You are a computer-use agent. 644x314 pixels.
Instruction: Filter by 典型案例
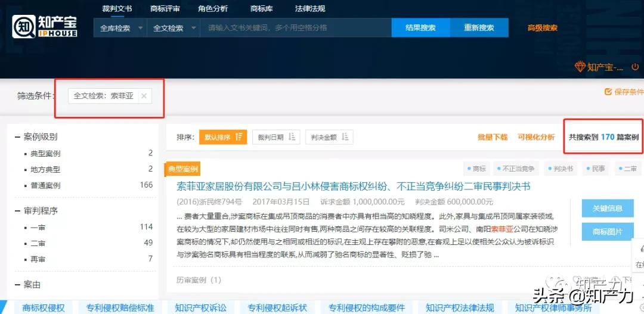pyautogui.click(x=45, y=154)
